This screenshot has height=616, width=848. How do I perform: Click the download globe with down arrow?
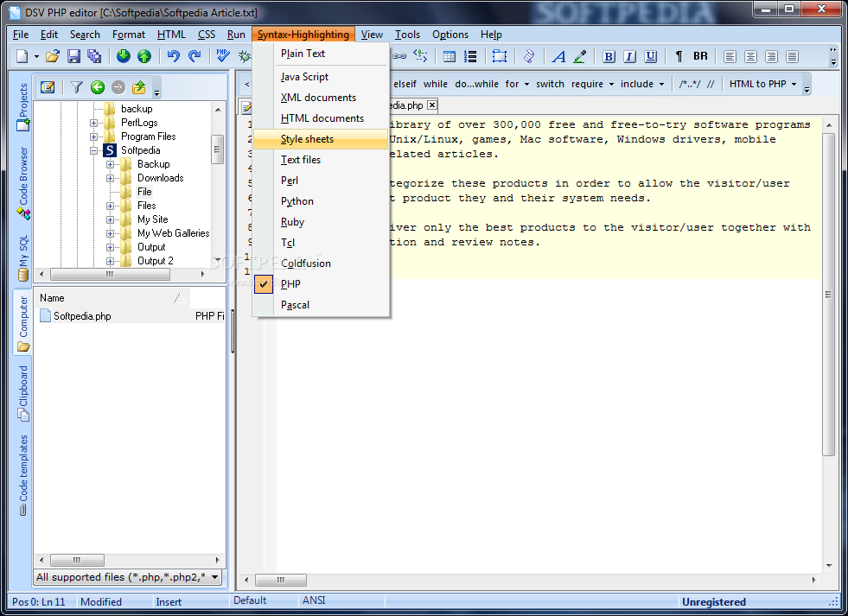tap(124, 56)
